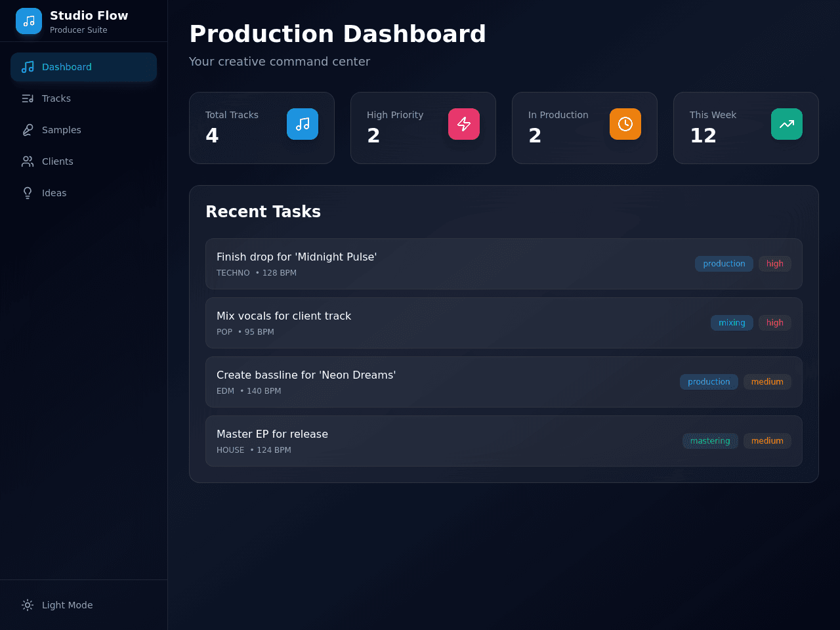840x630 pixels.
Task: Click the medium tag on Neon Dreams task
Action: [767, 382]
